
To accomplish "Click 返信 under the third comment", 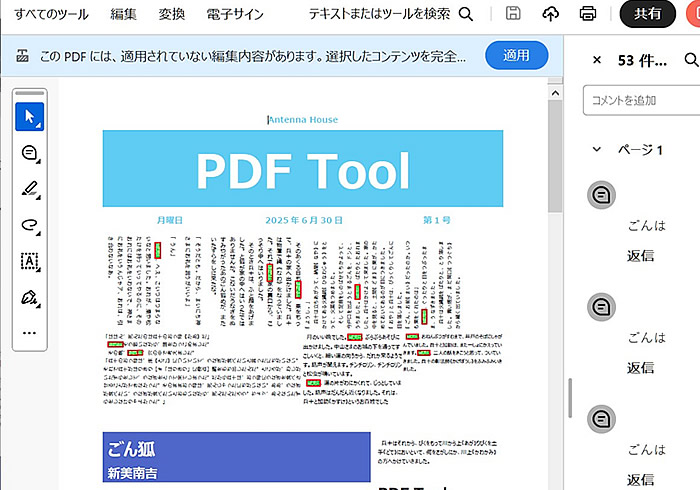I will click(x=640, y=480).
